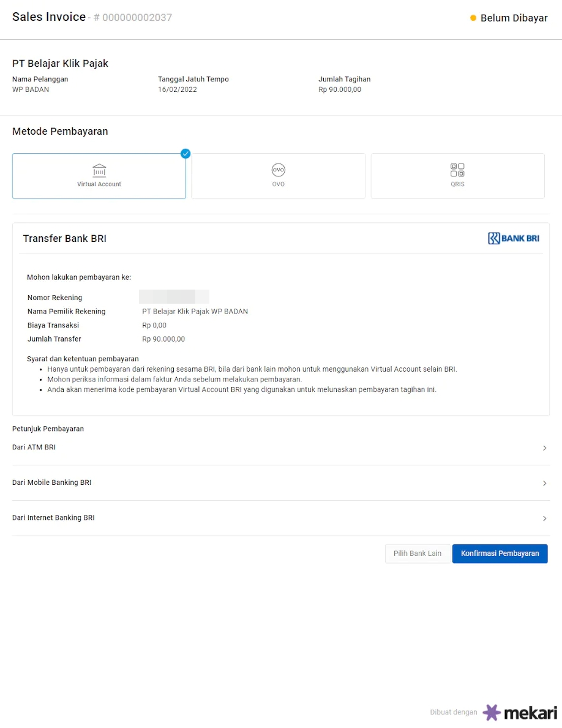Click the invoice number # 000000002037
This screenshot has width=562, height=728.
pos(133,18)
